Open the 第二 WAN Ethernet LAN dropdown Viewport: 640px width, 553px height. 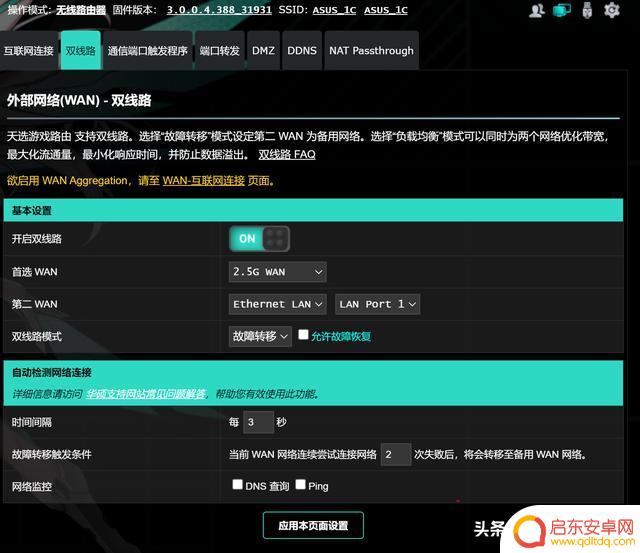(x=278, y=304)
